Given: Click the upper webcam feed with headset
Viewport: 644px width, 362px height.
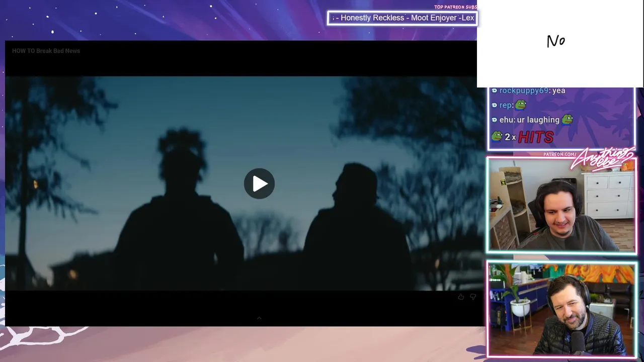Looking at the screenshot, I should coord(561,205).
